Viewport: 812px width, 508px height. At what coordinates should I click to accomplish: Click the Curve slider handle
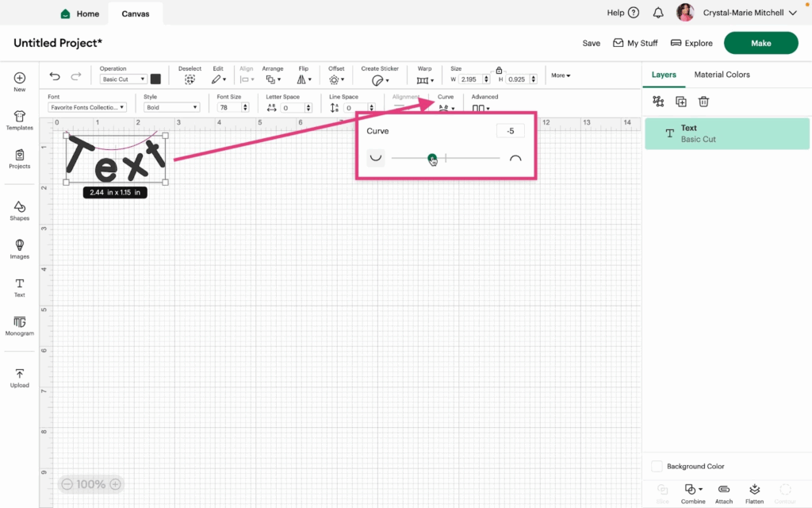[432, 158]
